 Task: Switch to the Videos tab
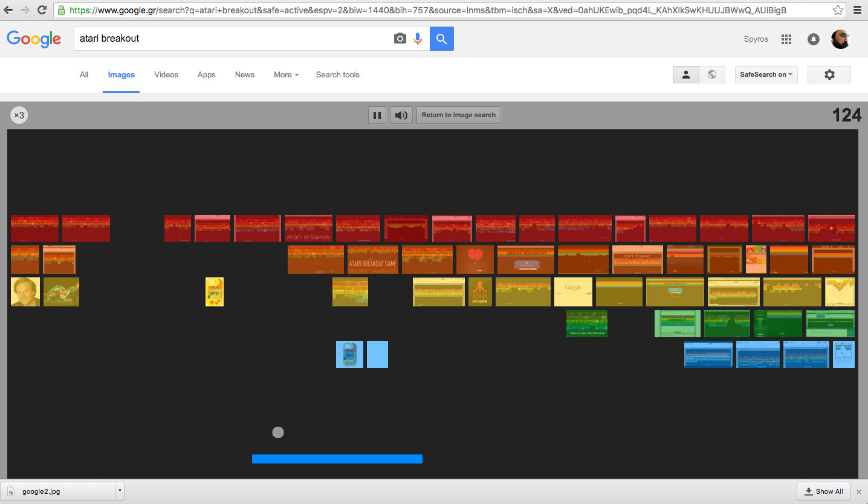[x=166, y=75]
